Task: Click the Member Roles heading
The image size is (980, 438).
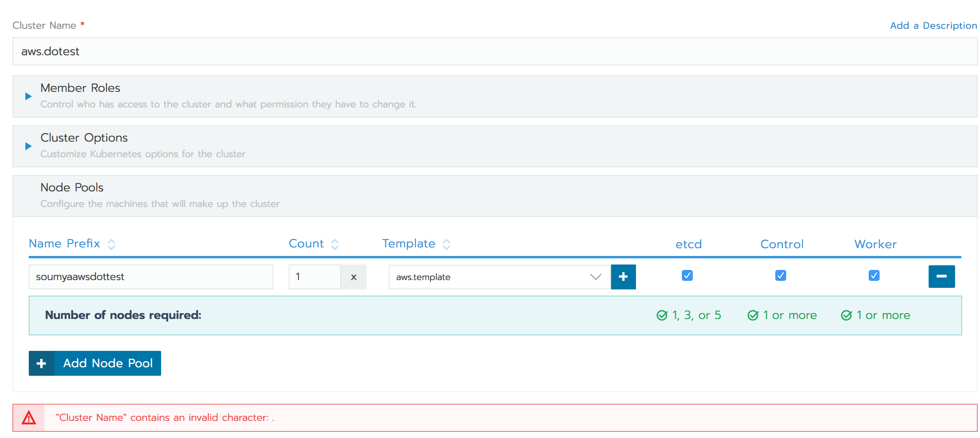Action: click(x=80, y=88)
